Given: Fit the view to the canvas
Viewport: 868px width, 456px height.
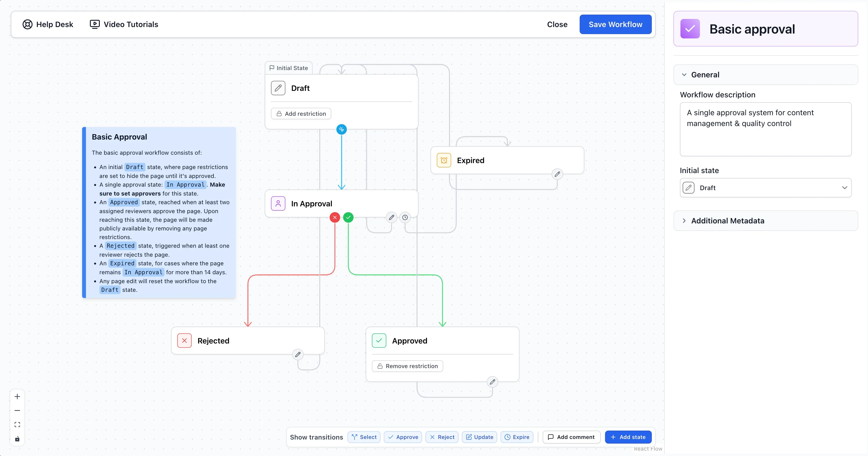Looking at the screenshot, I should 17,425.
